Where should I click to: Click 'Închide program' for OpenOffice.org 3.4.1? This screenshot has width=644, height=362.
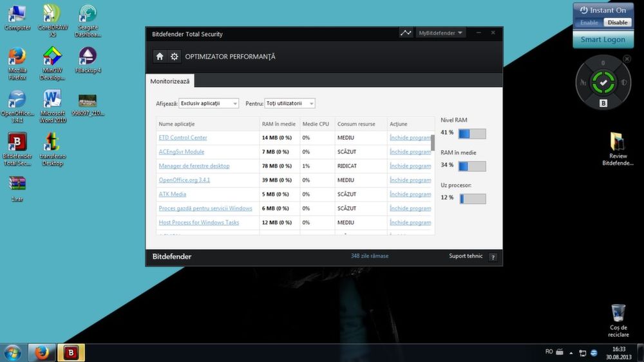410,180
